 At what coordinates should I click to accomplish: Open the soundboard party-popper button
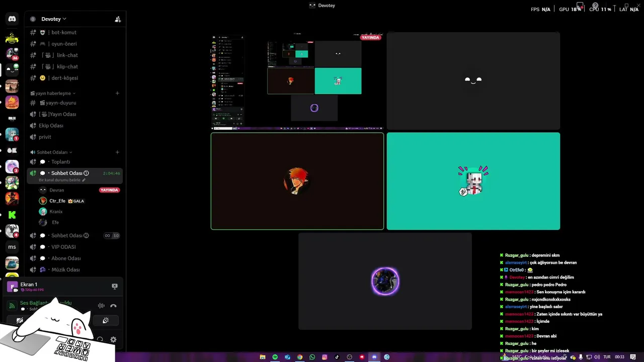click(x=106, y=320)
